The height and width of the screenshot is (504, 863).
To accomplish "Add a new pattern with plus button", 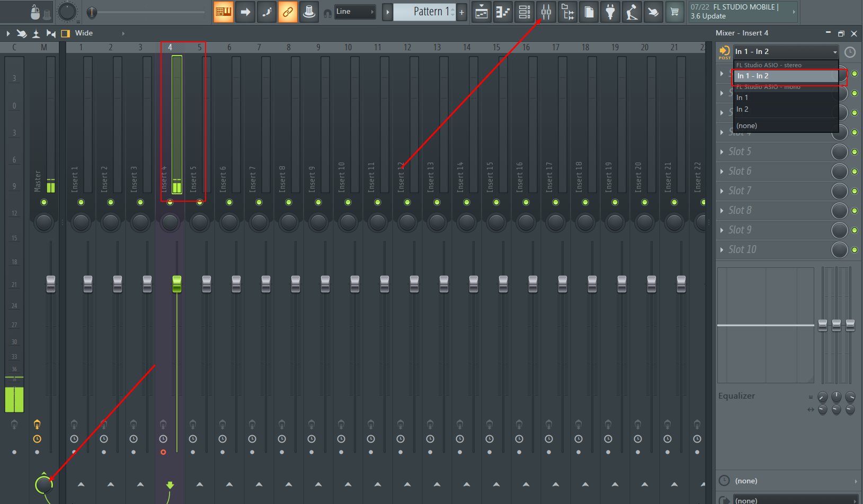I will coord(462,12).
